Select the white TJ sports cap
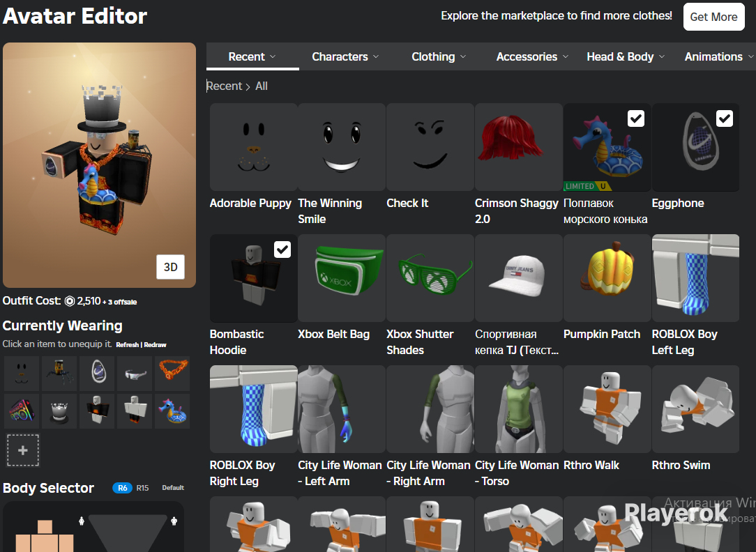Screen dimensions: 756x552 point(519,278)
